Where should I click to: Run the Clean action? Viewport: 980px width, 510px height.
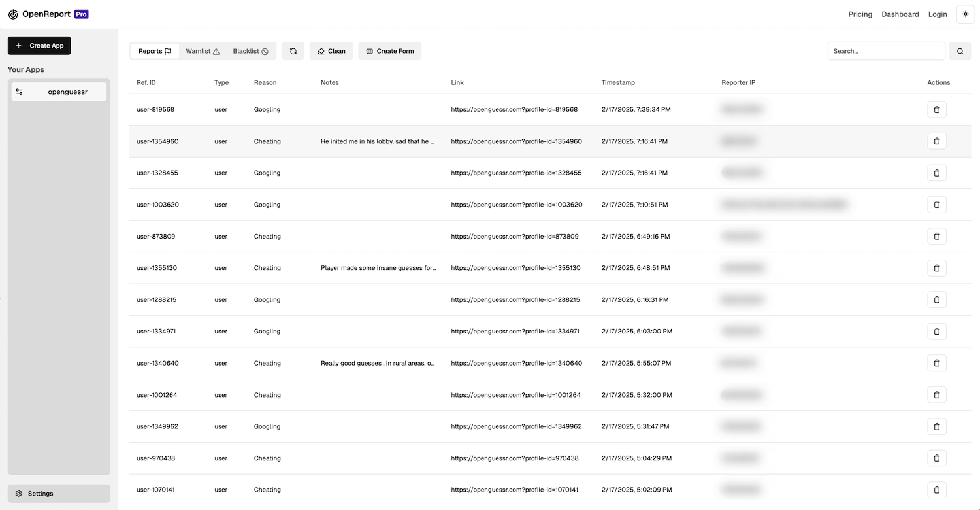[331, 51]
